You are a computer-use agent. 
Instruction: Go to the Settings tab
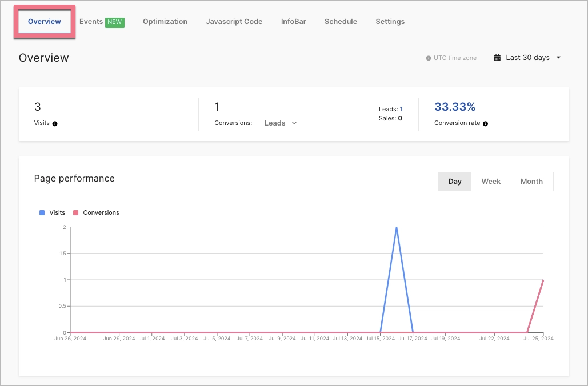coord(390,22)
